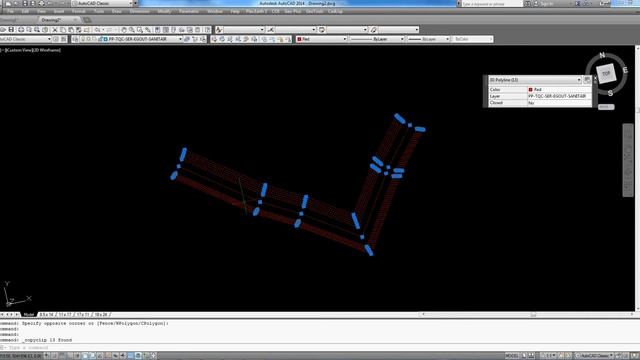Open the Draw menu
640x360 pixels.
[117, 11]
